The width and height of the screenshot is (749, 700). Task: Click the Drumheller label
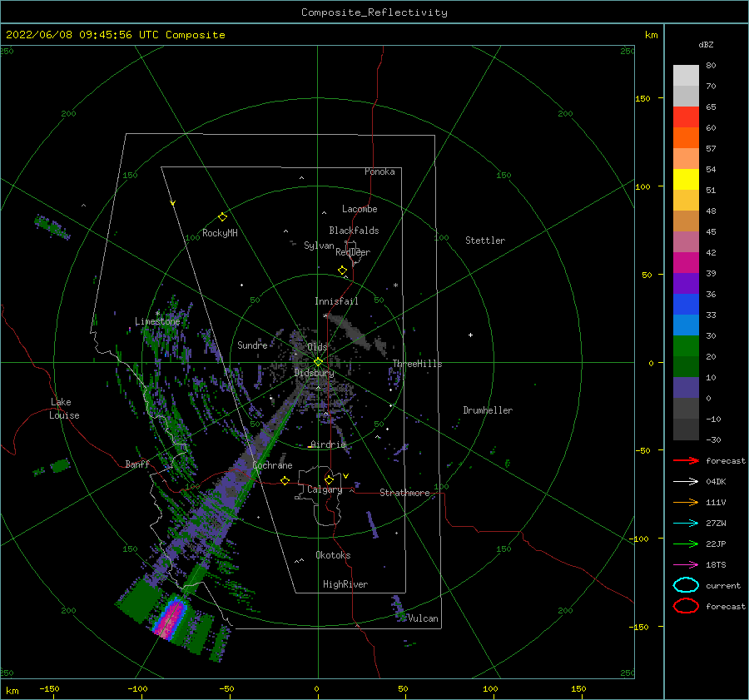tap(488, 410)
